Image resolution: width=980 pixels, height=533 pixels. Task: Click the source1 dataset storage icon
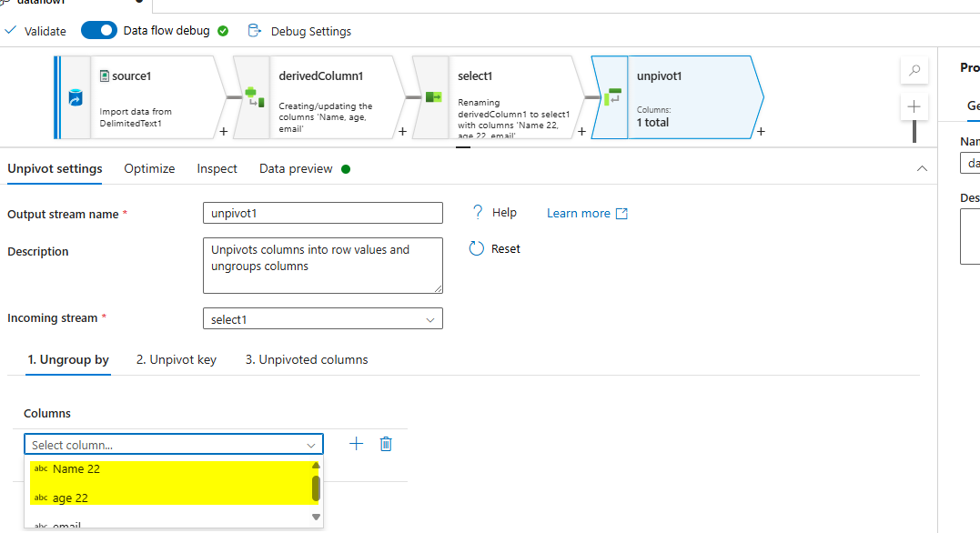76,97
